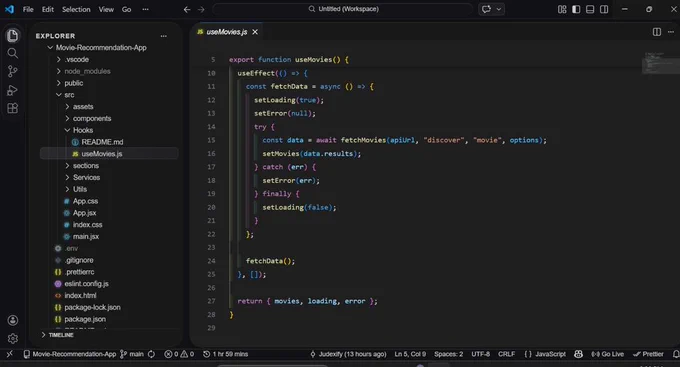Open the Explorer view in activity bar

tap(13, 35)
